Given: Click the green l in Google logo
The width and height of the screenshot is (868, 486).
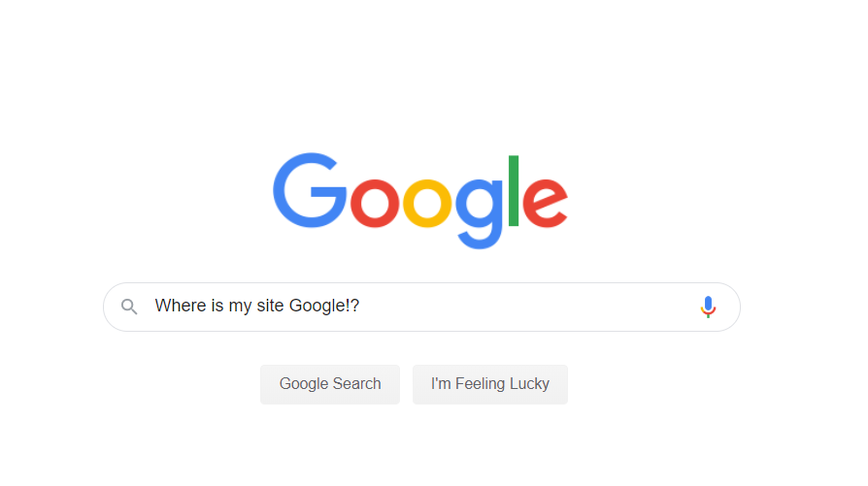Looking at the screenshot, I should (514, 191).
